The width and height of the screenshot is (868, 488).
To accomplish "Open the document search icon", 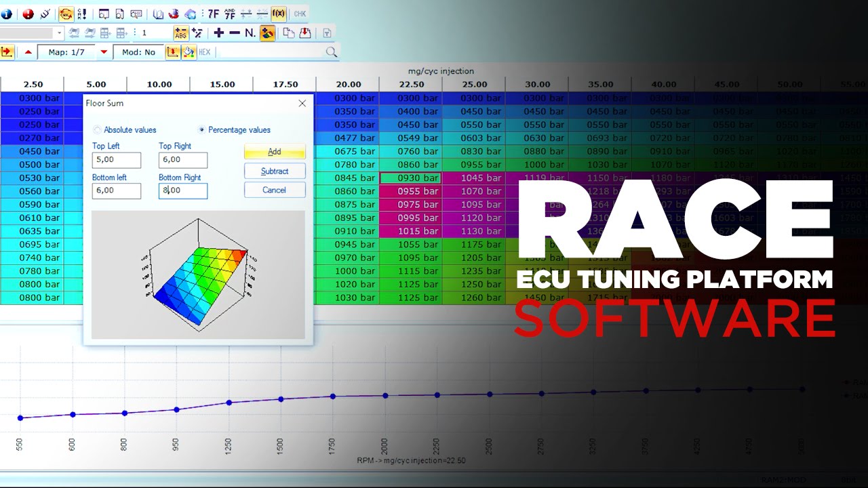I will coord(120,14).
